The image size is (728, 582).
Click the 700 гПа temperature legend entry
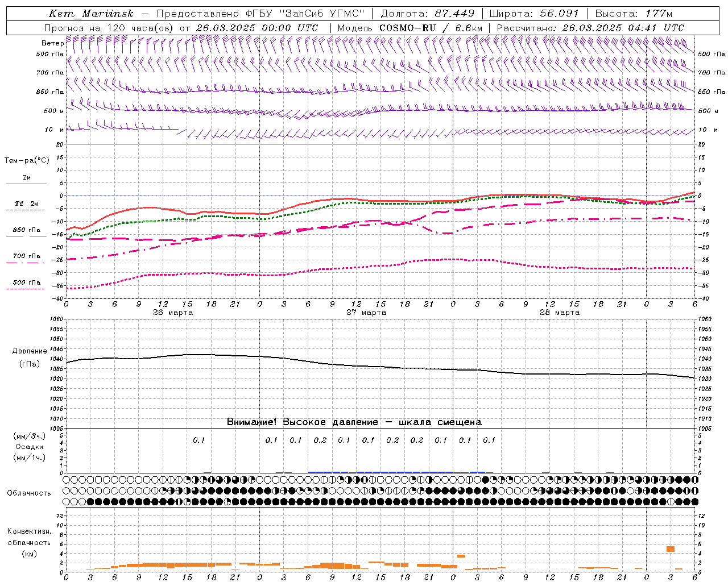(27, 256)
